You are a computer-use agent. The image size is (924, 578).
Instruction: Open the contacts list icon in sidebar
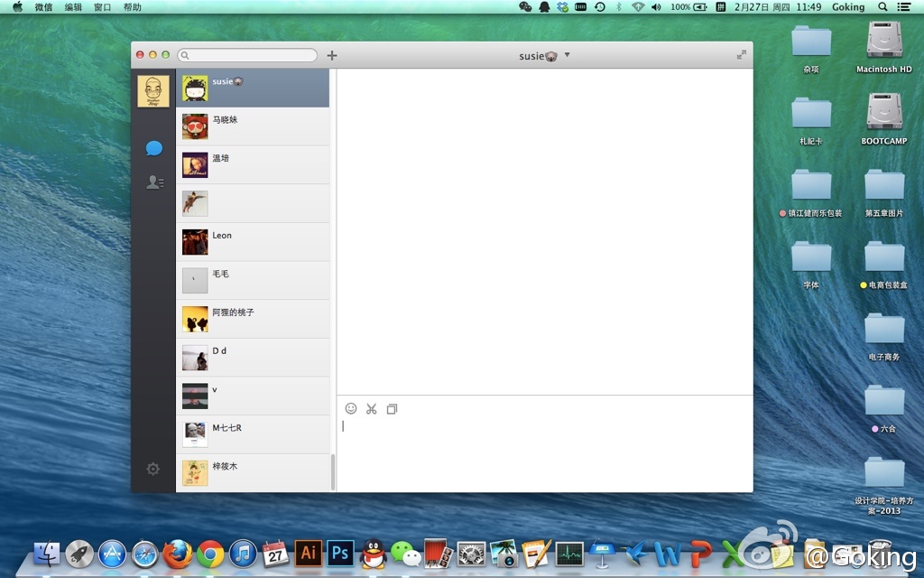[x=154, y=182]
